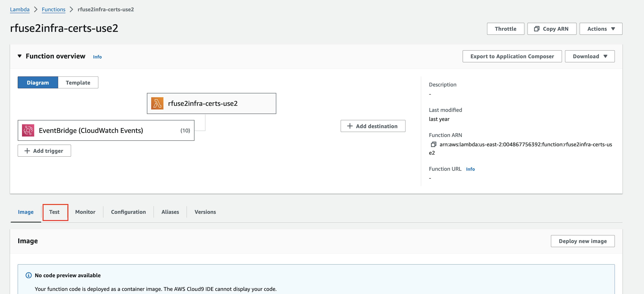This screenshot has height=294, width=644.
Task: Click copy icon next to Function ARN
Action: pyautogui.click(x=433, y=144)
